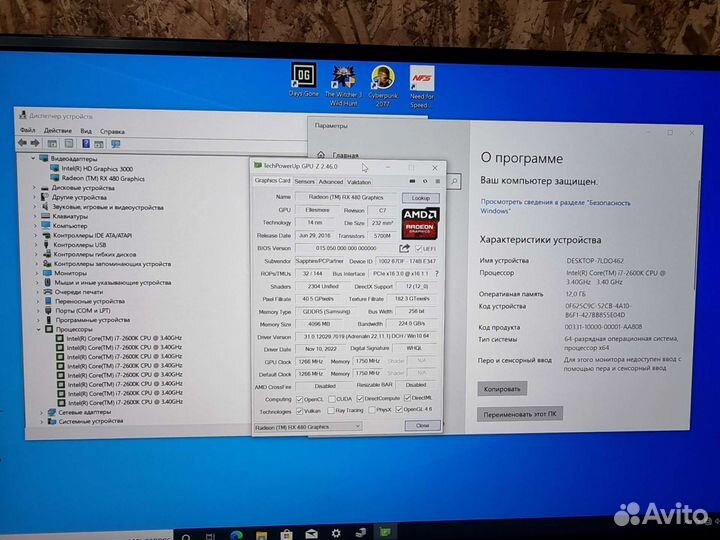Viewport: 720px width, 540px height.
Task: Toggle PhysX checkbox
Action: (371, 410)
